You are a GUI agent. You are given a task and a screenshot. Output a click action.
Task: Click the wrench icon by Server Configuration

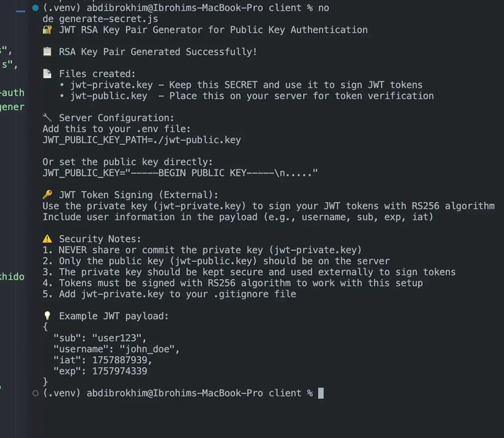(47, 118)
